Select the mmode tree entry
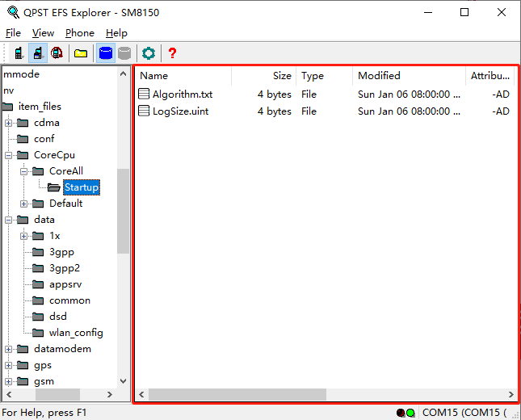521x420 pixels. click(21, 74)
